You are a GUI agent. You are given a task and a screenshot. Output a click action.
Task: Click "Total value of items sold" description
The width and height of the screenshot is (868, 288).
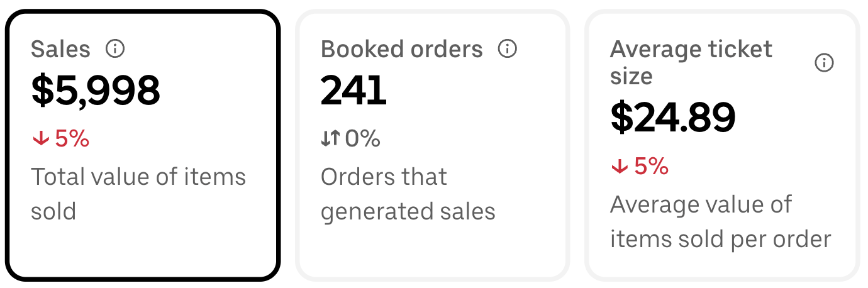(x=138, y=194)
